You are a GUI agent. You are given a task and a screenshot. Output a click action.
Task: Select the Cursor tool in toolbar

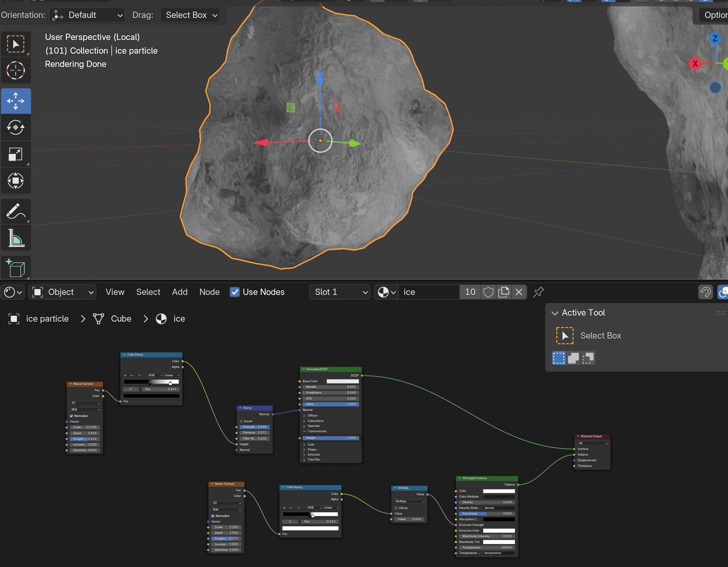coord(16,70)
